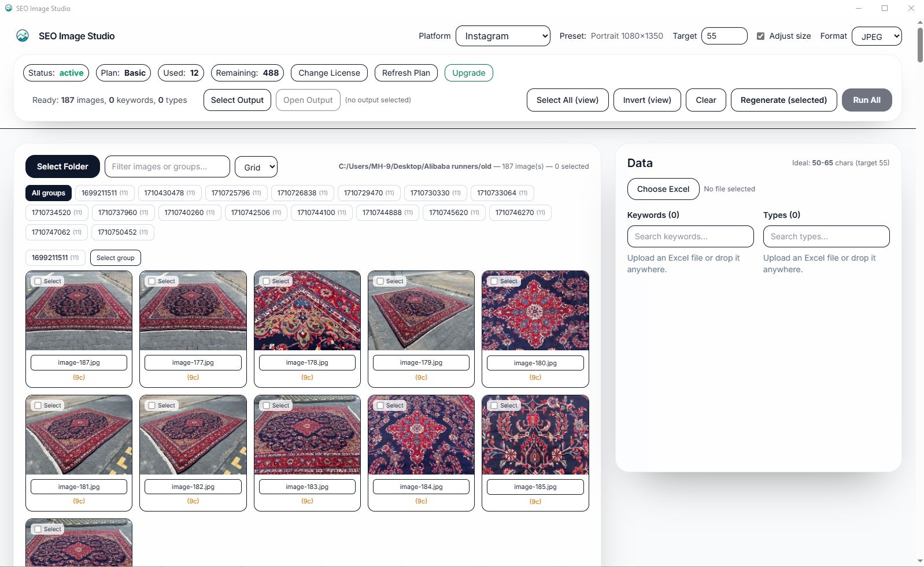Tick the Select checkbox on image-185.jpg
The width and height of the screenshot is (924, 567).
[494, 406]
